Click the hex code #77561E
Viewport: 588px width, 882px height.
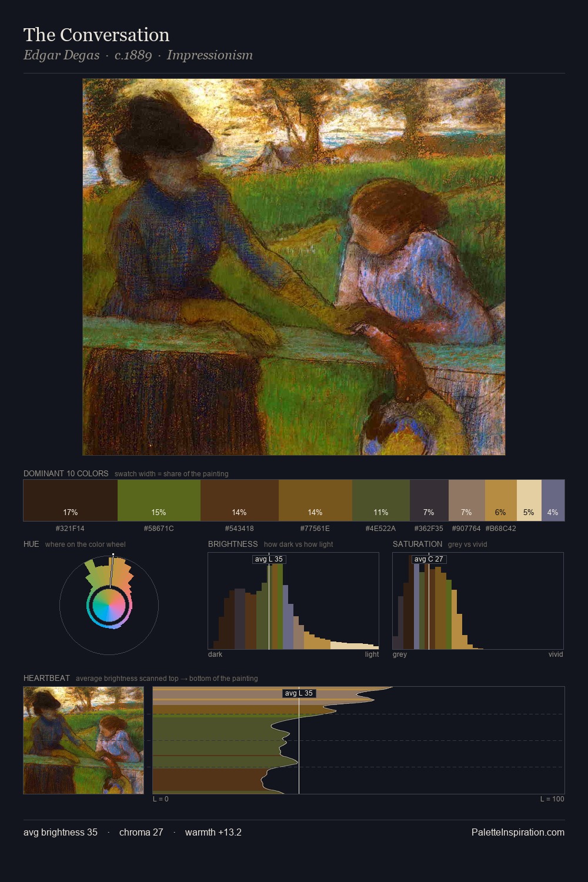point(315,529)
